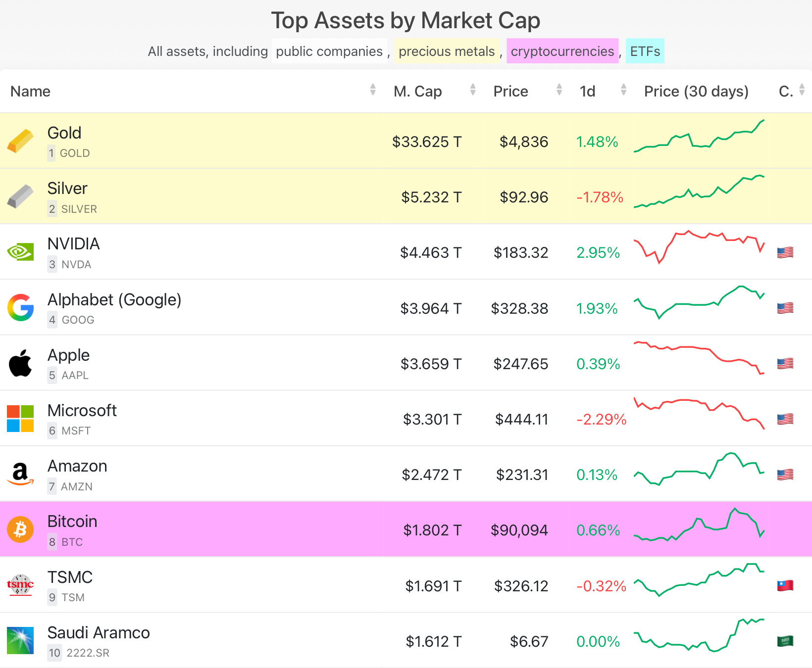
Task: Sort table by Name column arrows
Action: (373, 90)
